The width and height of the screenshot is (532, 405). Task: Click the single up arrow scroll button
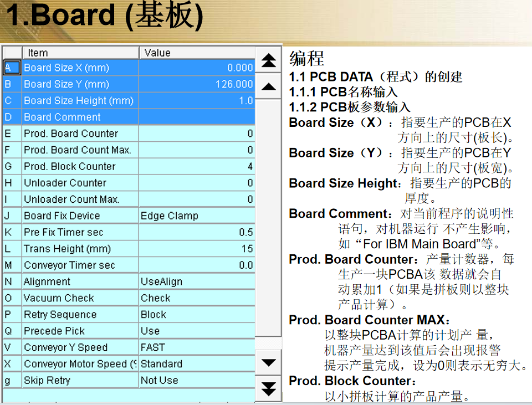tap(269, 86)
